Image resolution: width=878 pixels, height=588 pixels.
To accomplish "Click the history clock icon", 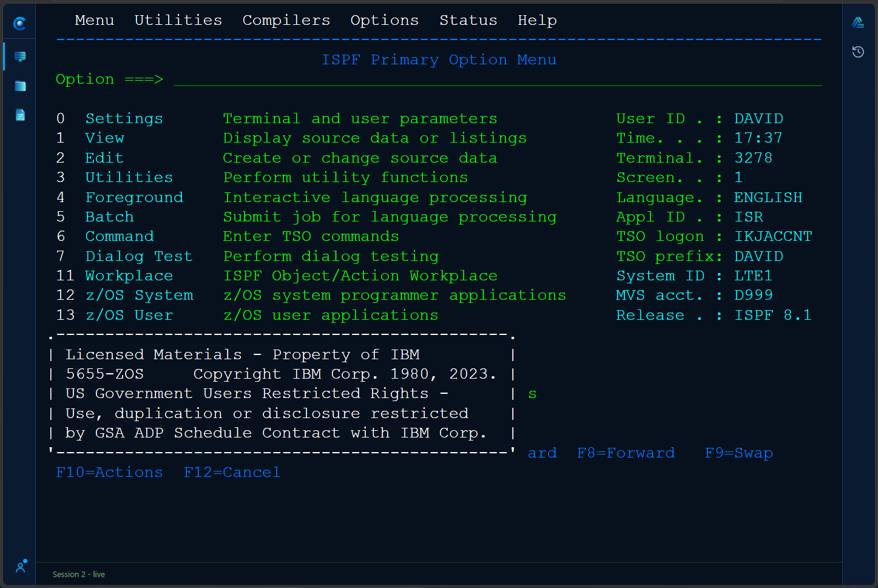I will [x=858, y=52].
